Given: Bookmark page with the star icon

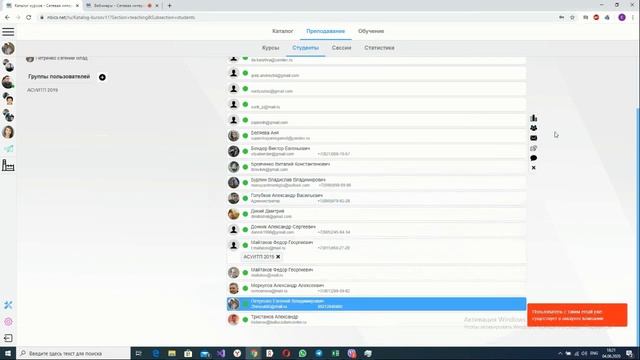Looking at the screenshot, I should [572, 18].
